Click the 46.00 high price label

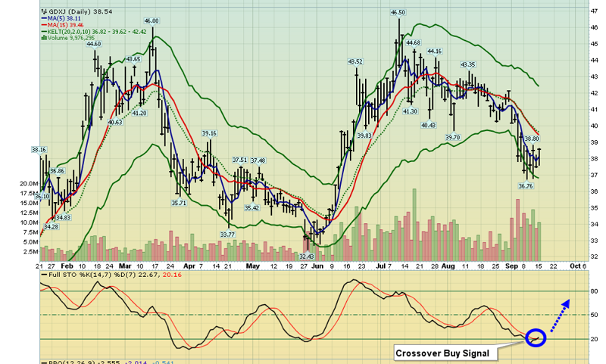[151, 20]
